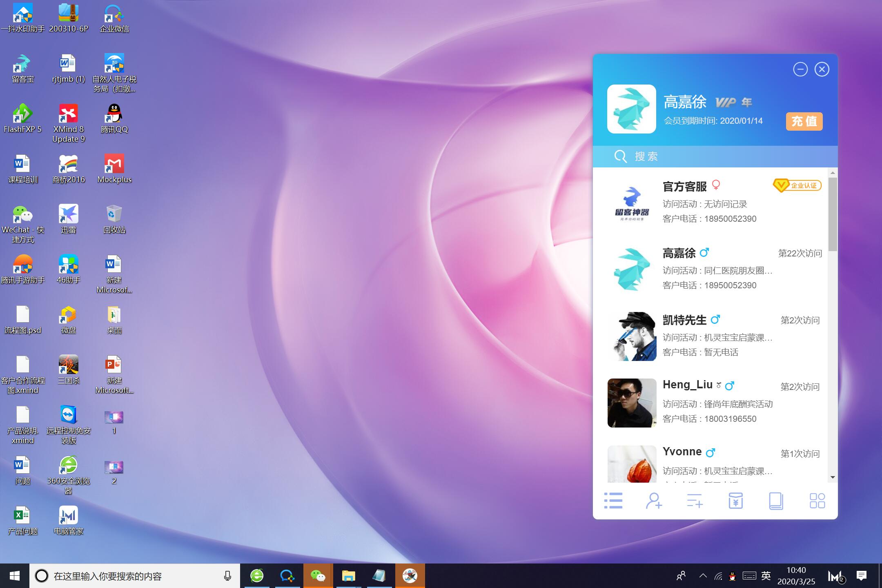The width and height of the screenshot is (882, 588).
Task: Click the profile rabbit avatar in header
Action: (x=631, y=109)
